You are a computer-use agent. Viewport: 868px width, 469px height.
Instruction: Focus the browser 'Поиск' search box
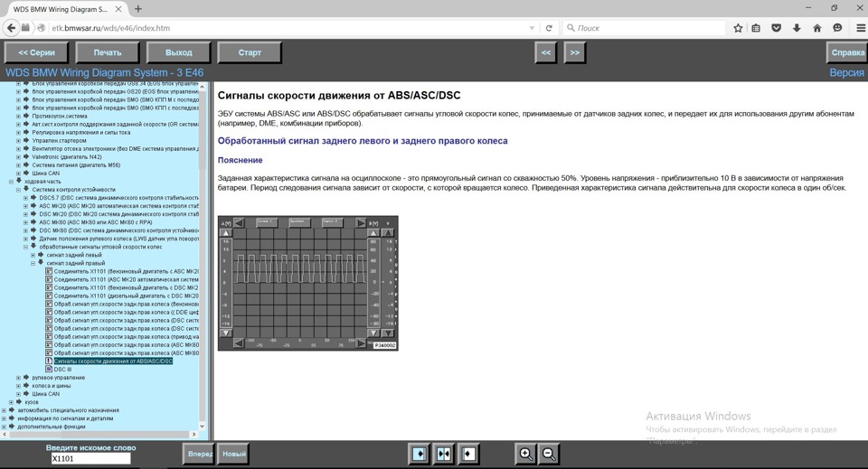[645, 28]
